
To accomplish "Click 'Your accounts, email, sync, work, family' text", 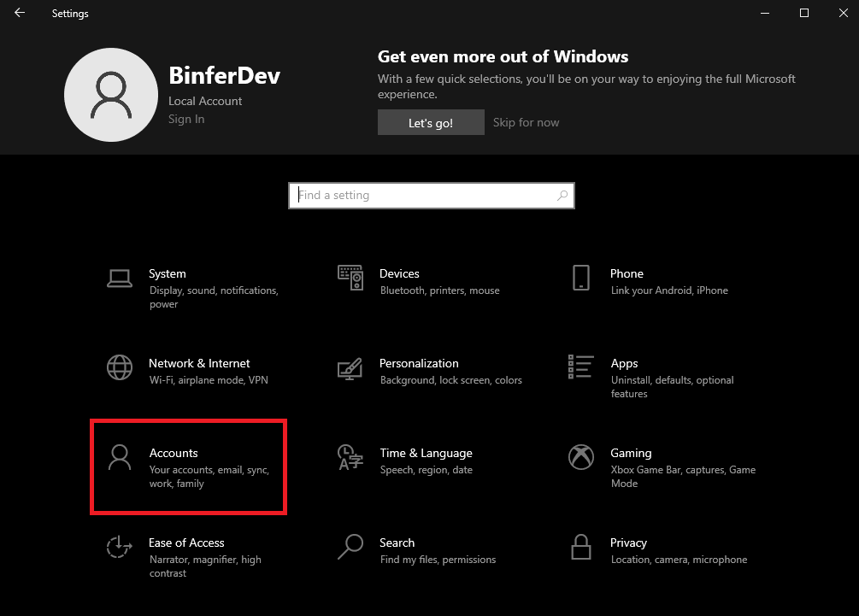I will coord(209,477).
